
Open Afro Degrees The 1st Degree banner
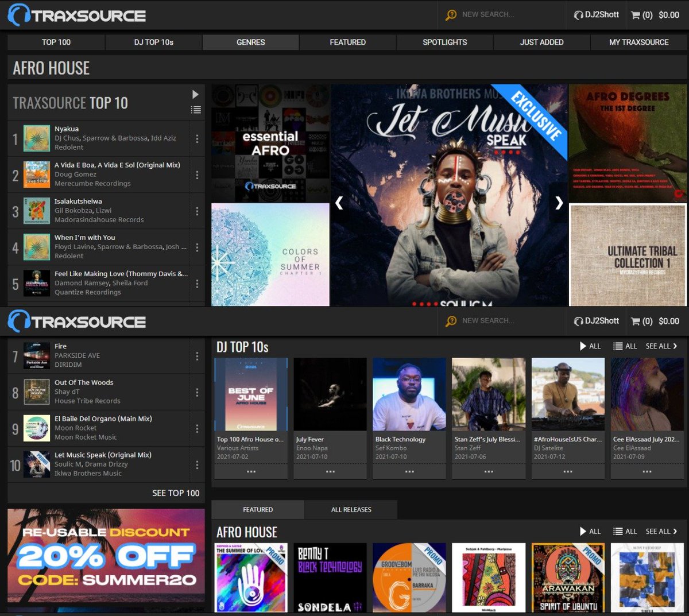coord(628,143)
